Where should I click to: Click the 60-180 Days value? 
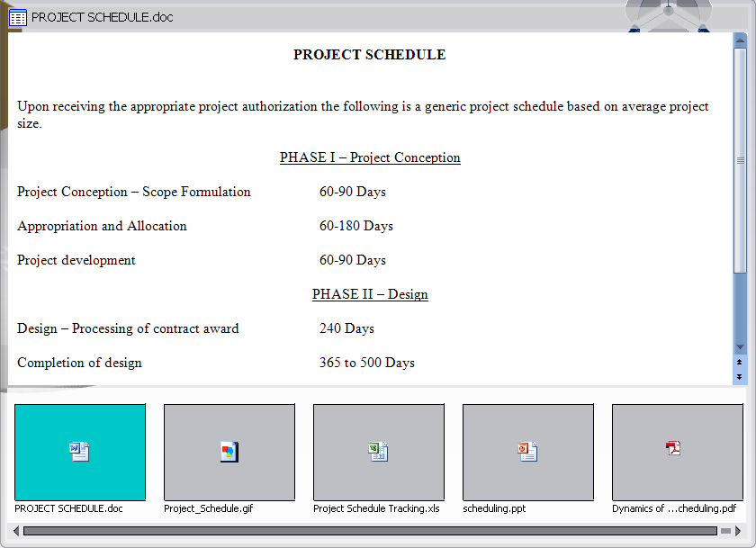click(355, 226)
